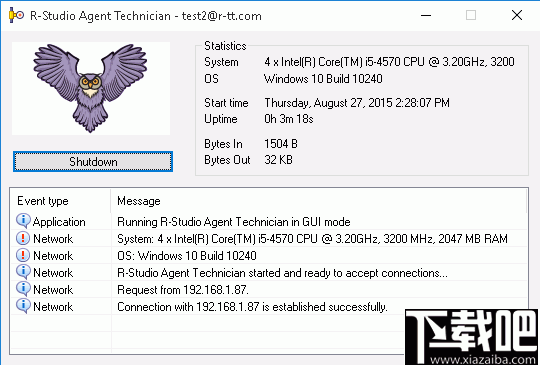Viewport: 540px width, 365px height.
Task: Close the R-Studio Agent Technician window
Action: pyautogui.click(x=517, y=15)
